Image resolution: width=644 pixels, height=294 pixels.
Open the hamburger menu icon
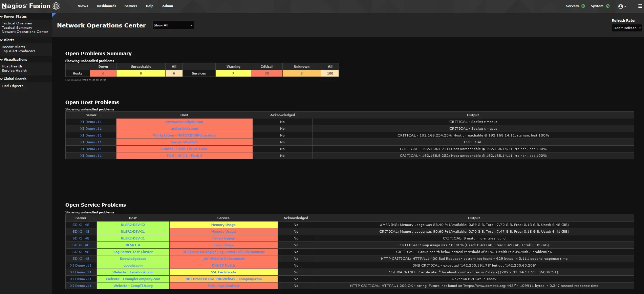click(640, 6)
